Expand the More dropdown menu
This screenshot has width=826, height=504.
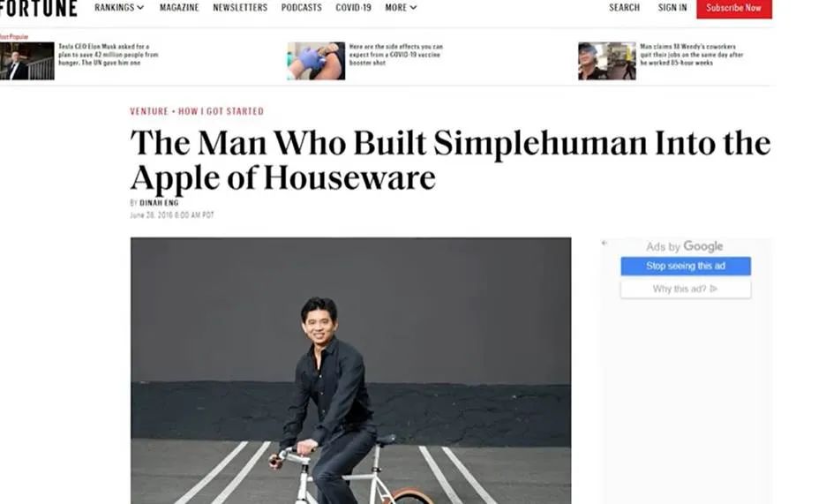tap(401, 7)
